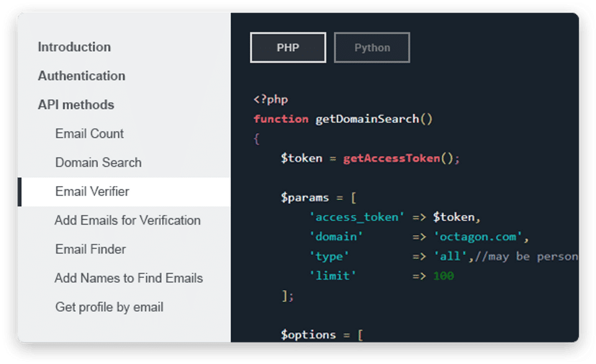Open Add Names to Find Emails
This screenshot has width=596, height=364.
pos(129,278)
